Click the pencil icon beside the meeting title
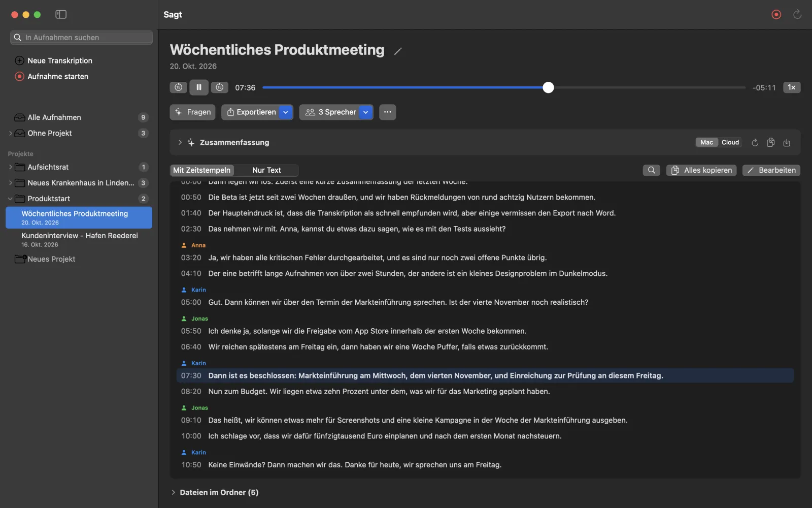Image resolution: width=812 pixels, height=508 pixels. [398, 51]
